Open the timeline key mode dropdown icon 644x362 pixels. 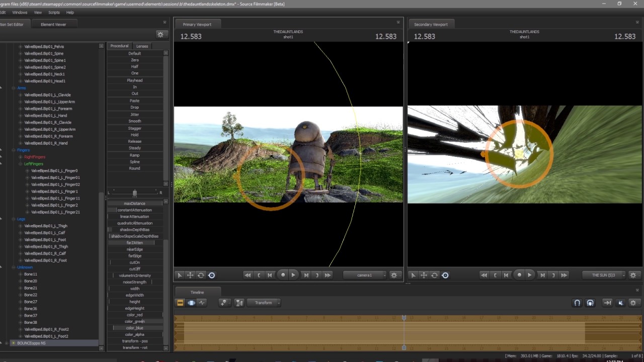click(224, 303)
